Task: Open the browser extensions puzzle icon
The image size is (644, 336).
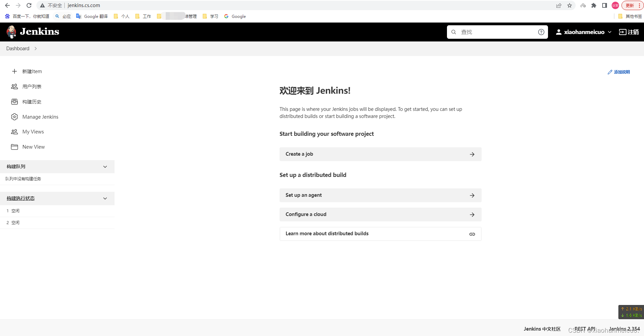Action: click(594, 5)
